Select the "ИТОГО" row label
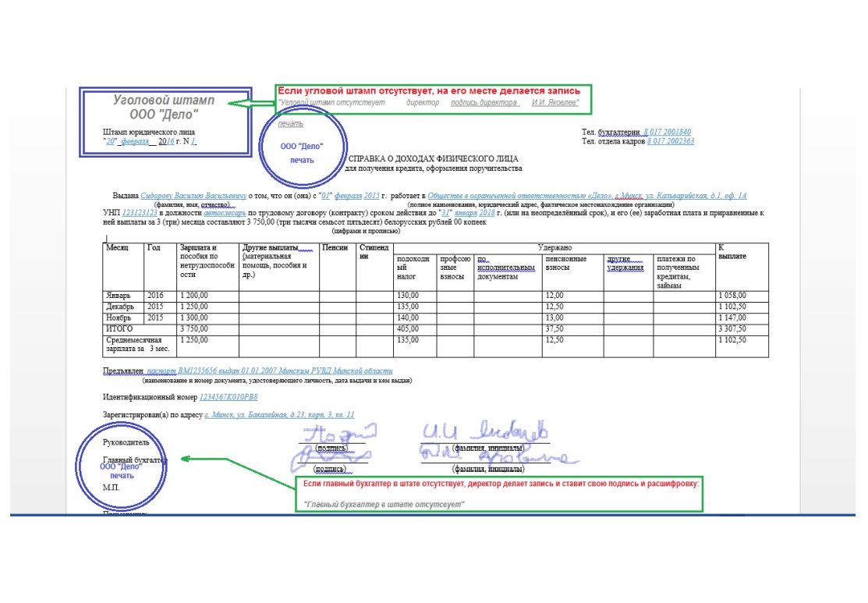 click(x=119, y=329)
